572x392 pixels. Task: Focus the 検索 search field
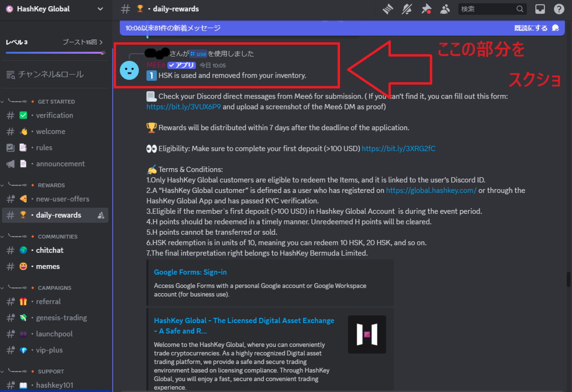coord(492,9)
